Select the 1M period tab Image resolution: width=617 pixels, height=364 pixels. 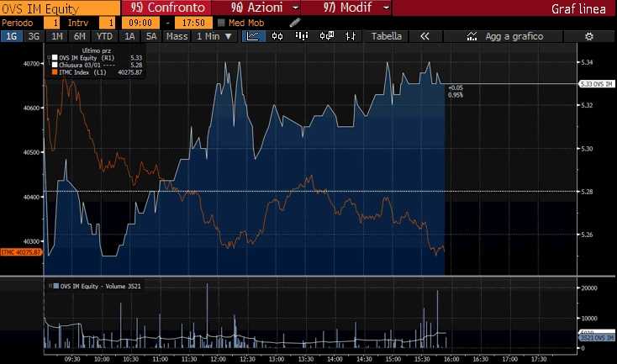tap(57, 36)
